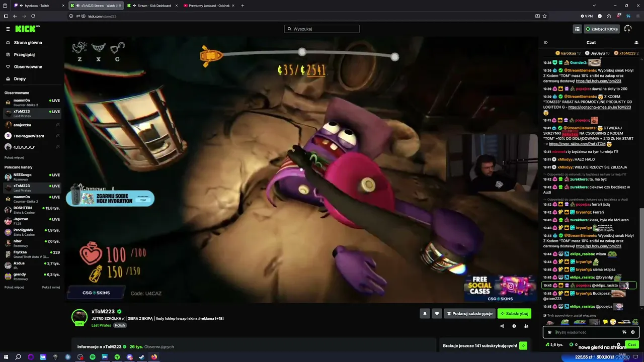Reload the page with the refresh icon
644x362 pixels.
click(33, 16)
